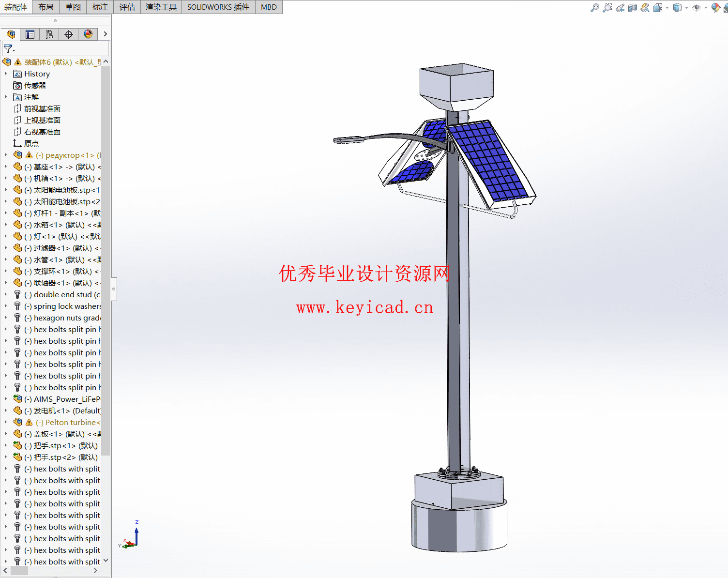
Task: Open the DisplayManager color ball tab
Action: (88, 34)
